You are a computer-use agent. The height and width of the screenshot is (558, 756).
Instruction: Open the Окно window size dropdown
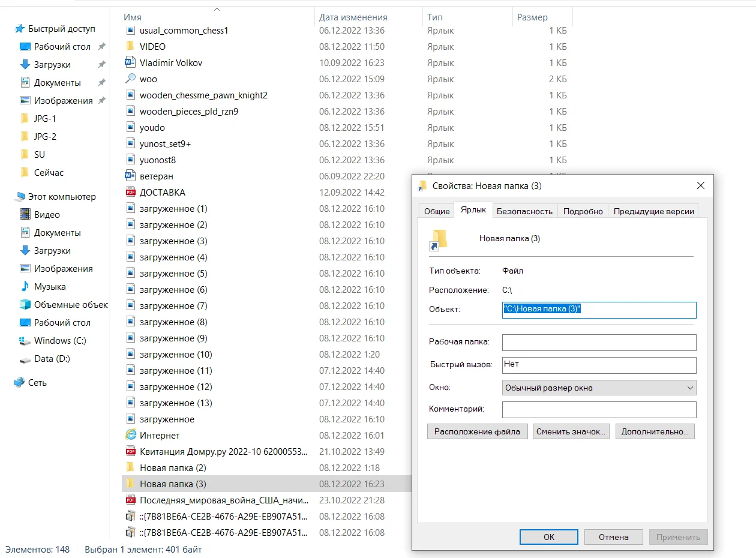click(599, 388)
